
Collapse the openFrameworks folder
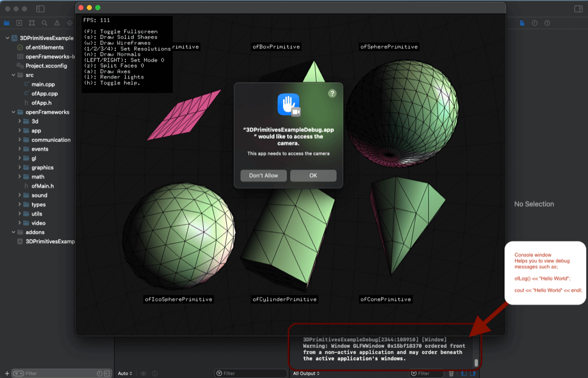coord(13,112)
